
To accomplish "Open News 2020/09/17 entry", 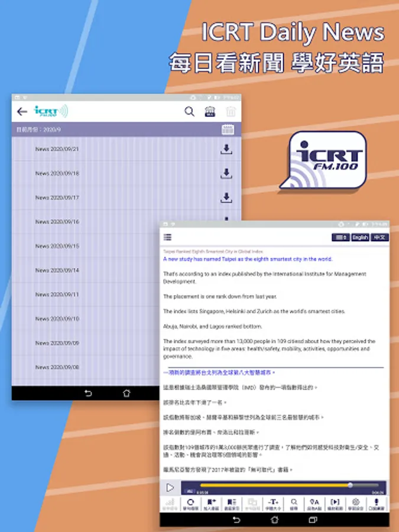I will [x=57, y=197].
